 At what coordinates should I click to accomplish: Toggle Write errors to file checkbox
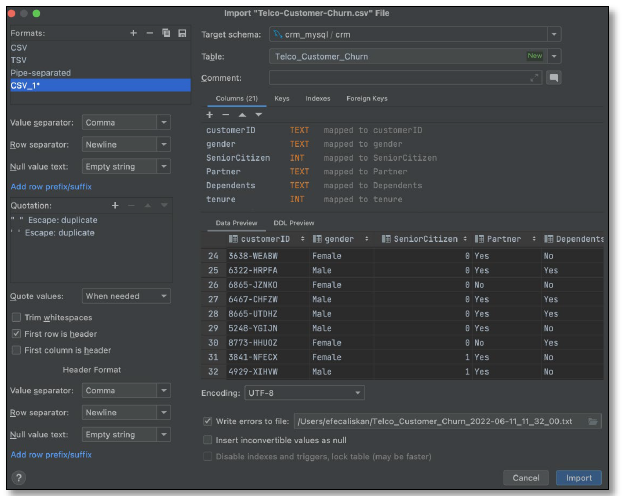207,421
